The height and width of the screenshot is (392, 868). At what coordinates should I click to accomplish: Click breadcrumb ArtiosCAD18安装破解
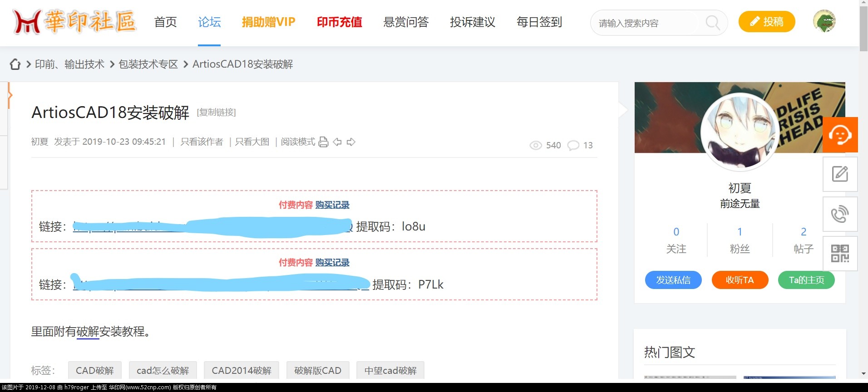click(242, 64)
